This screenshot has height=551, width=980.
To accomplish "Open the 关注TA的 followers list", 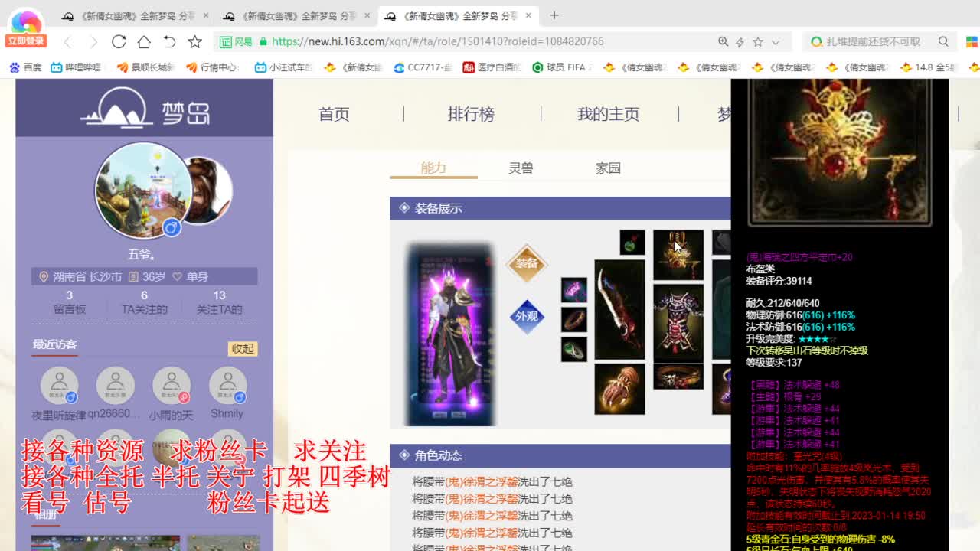I will coord(220,302).
